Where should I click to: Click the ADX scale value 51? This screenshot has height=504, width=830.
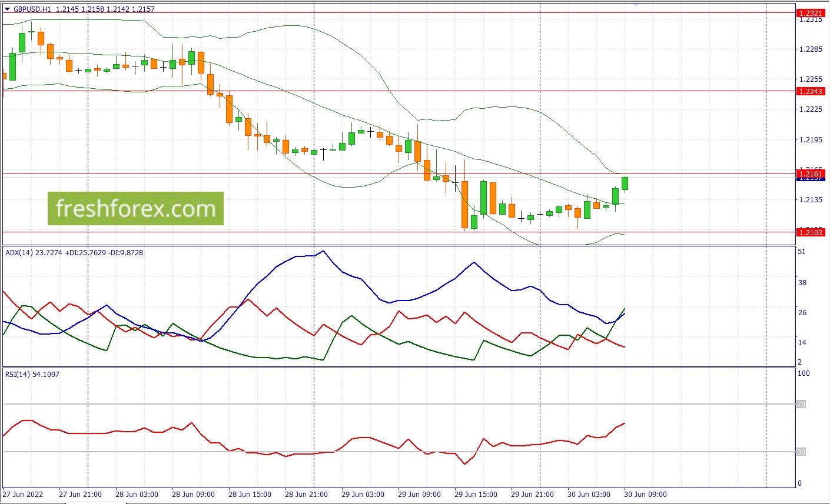[x=802, y=252]
